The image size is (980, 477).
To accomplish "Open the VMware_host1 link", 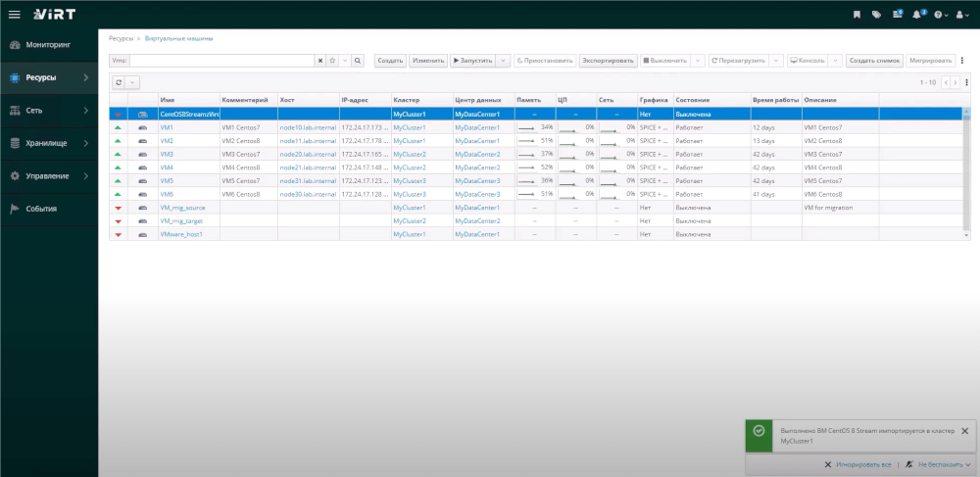I will (x=181, y=234).
